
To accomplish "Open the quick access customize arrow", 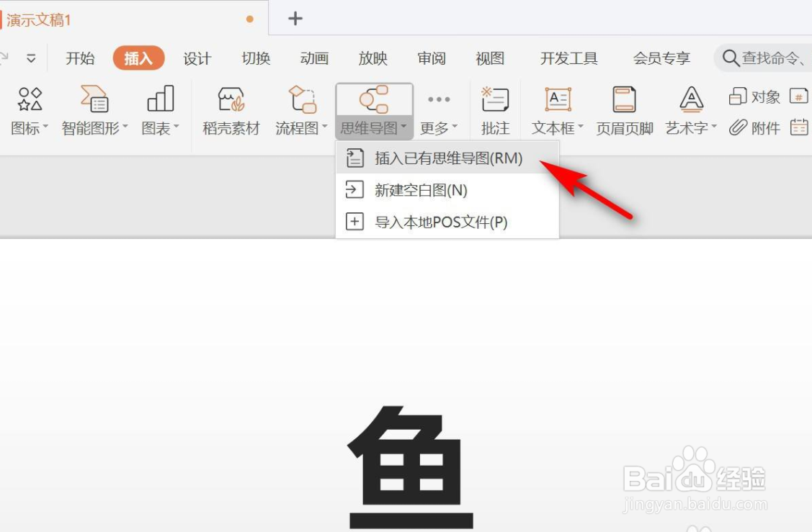I will tap(31, 58).
